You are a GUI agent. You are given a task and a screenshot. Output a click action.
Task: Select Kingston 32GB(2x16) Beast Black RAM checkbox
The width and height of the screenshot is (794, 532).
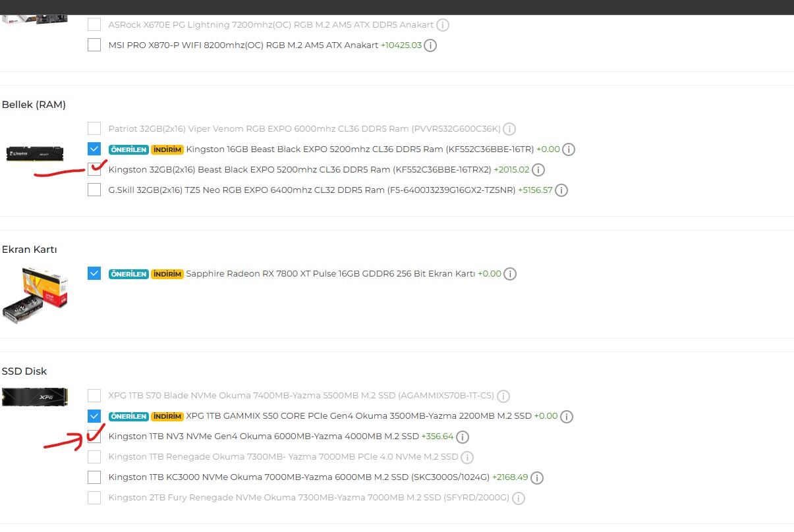[94, 169]
